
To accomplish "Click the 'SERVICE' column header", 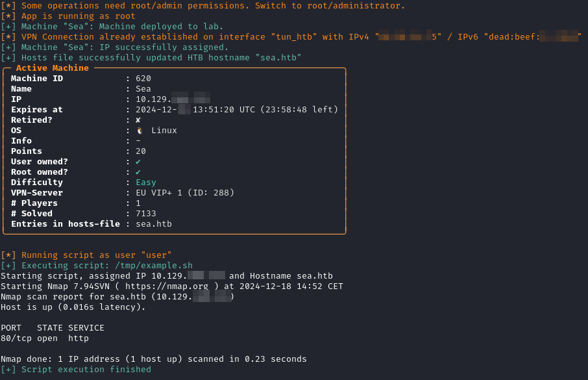I will click(86, 328).
